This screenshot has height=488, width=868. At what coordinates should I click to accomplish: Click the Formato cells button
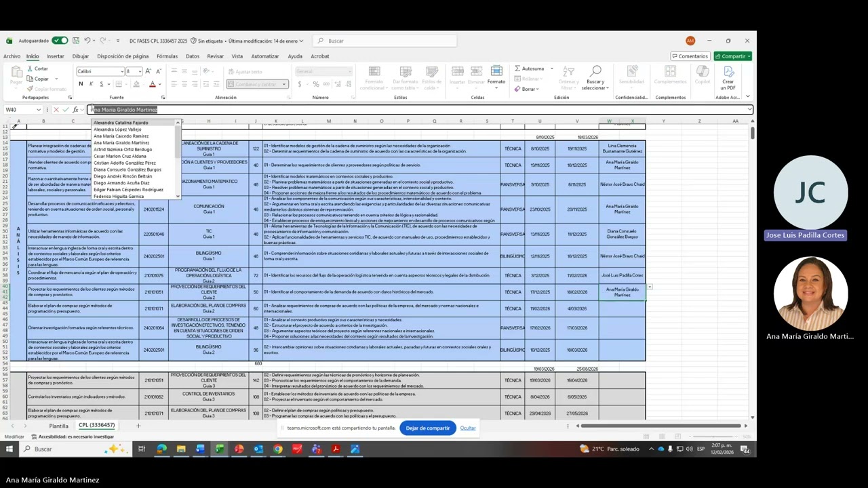click(496, 75)
